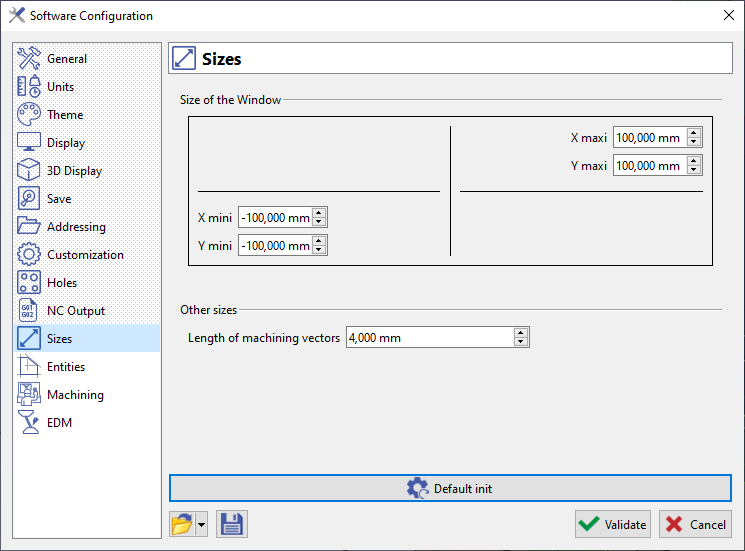Open the Machining settings icon
Image resolution: width=745 pixels, height=551 pixels.
click(29, 395)
